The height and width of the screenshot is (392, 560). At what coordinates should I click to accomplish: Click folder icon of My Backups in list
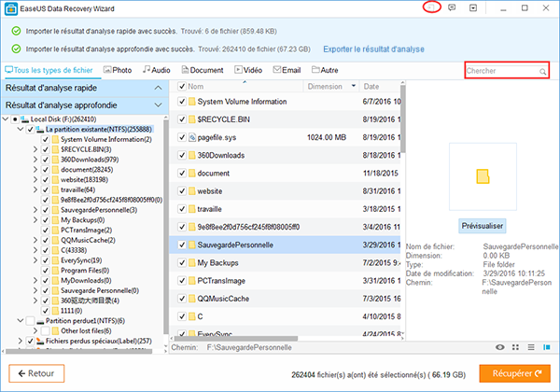coord(192,263)
